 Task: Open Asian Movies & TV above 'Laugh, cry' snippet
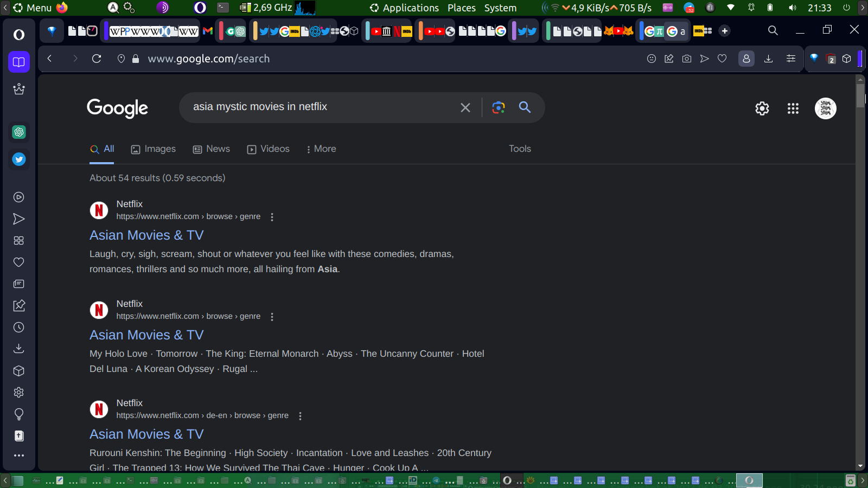(x=146, y=235)
